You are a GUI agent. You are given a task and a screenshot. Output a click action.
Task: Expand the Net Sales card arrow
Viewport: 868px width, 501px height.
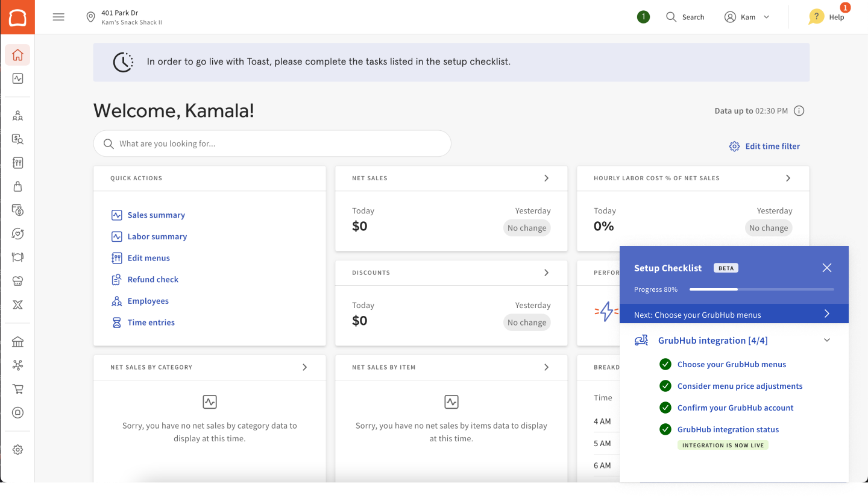click(546, 178)
